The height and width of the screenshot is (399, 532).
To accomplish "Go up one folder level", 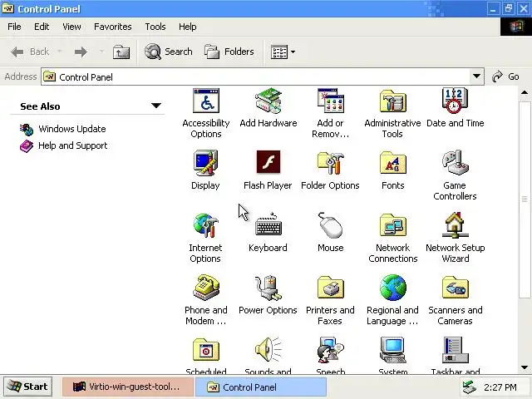I will (x=121, y=52).
